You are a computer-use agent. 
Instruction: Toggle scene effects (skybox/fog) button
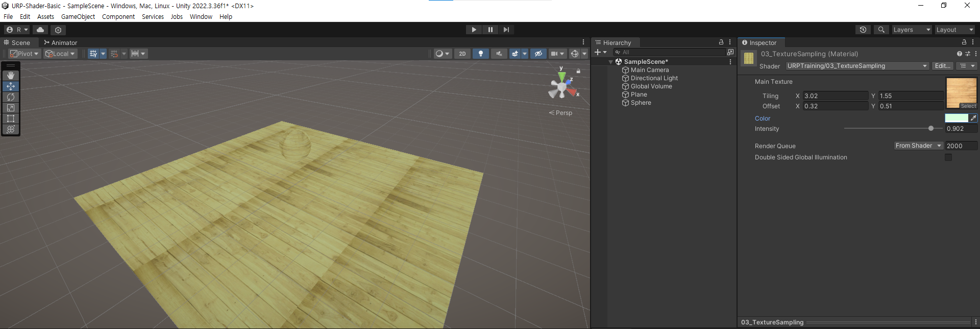click(515, 54)
